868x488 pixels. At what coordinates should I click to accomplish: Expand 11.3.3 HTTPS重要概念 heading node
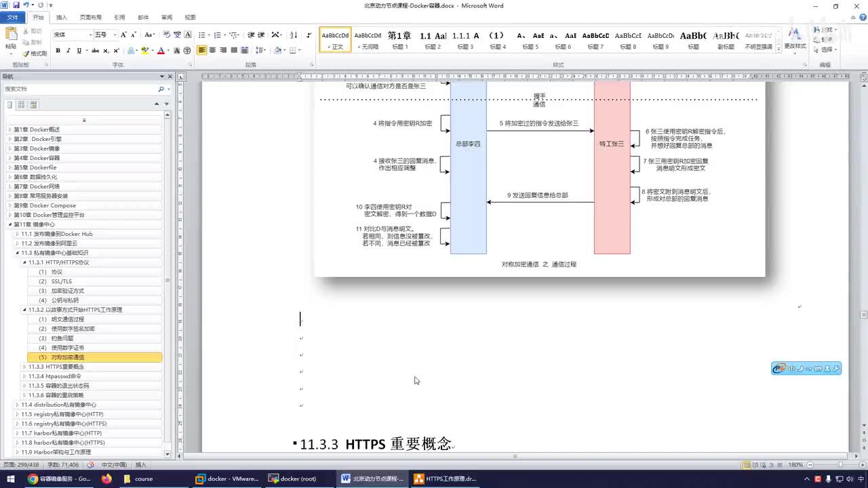tap(24, 367)
